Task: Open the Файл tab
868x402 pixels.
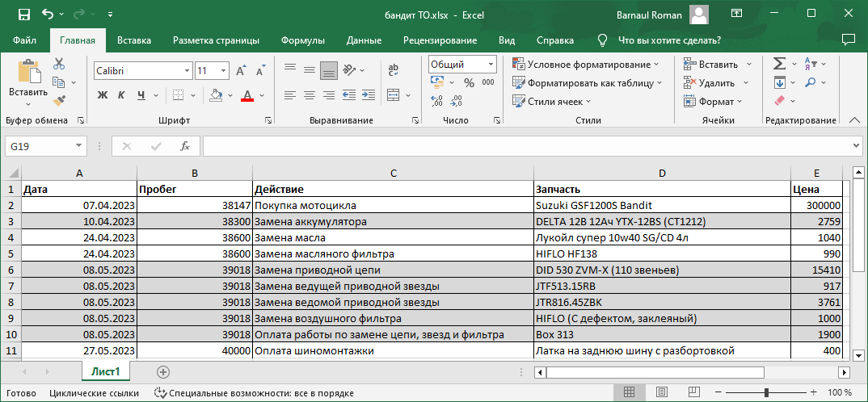Action: (25, 40)
